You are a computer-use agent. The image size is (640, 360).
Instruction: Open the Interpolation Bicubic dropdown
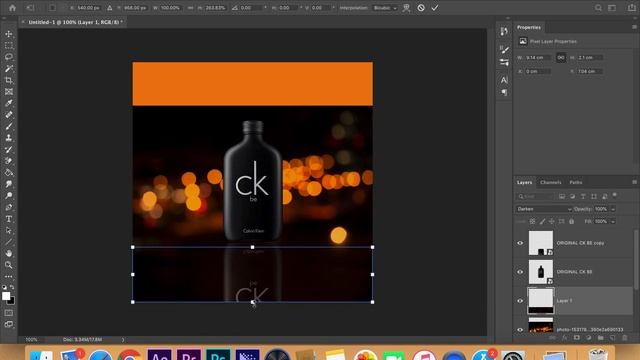(x=385, y=7)
